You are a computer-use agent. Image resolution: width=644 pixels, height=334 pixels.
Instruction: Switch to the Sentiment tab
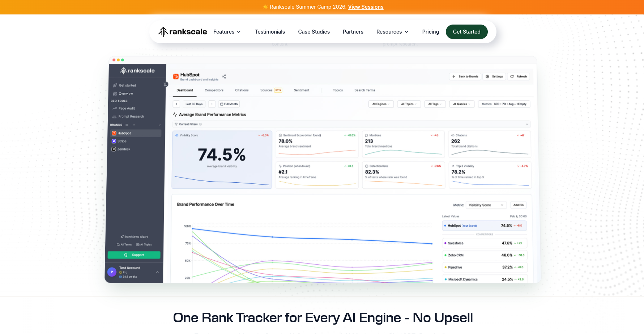pos(302,90)
